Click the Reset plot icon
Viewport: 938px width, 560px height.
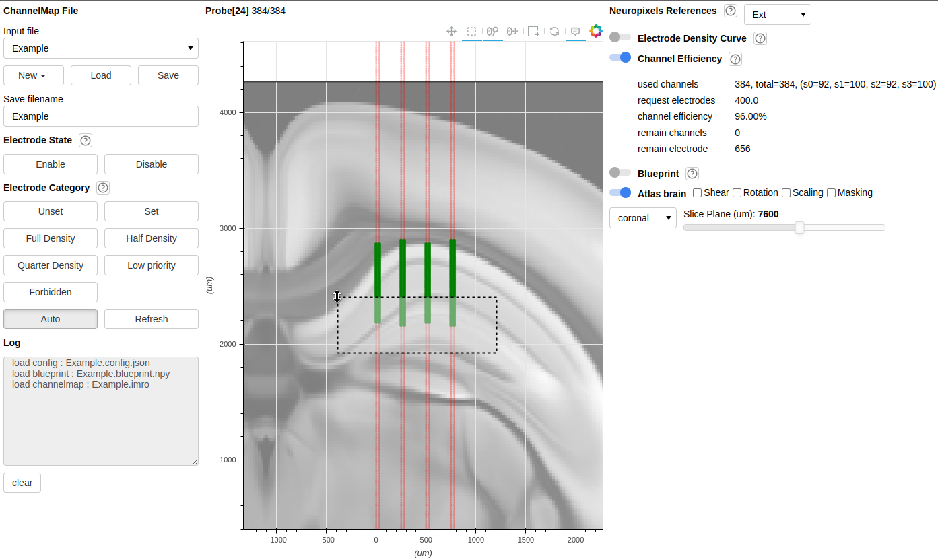click(x=554, y=31)
